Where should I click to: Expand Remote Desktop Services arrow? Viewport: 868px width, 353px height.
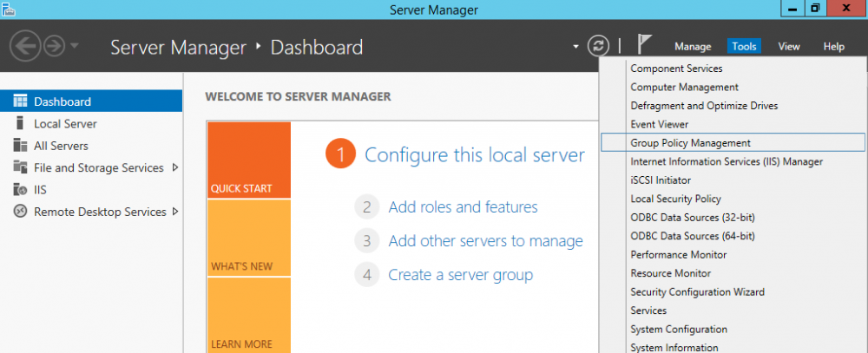[175, 212]
